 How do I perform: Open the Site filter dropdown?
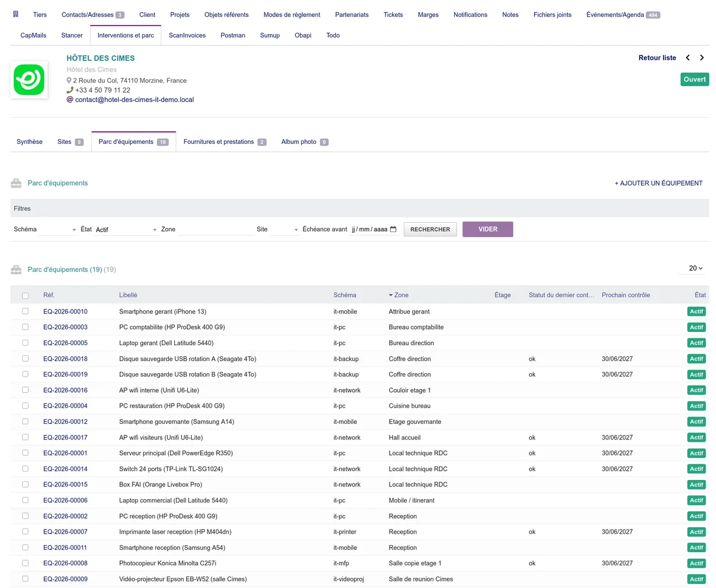285,229
